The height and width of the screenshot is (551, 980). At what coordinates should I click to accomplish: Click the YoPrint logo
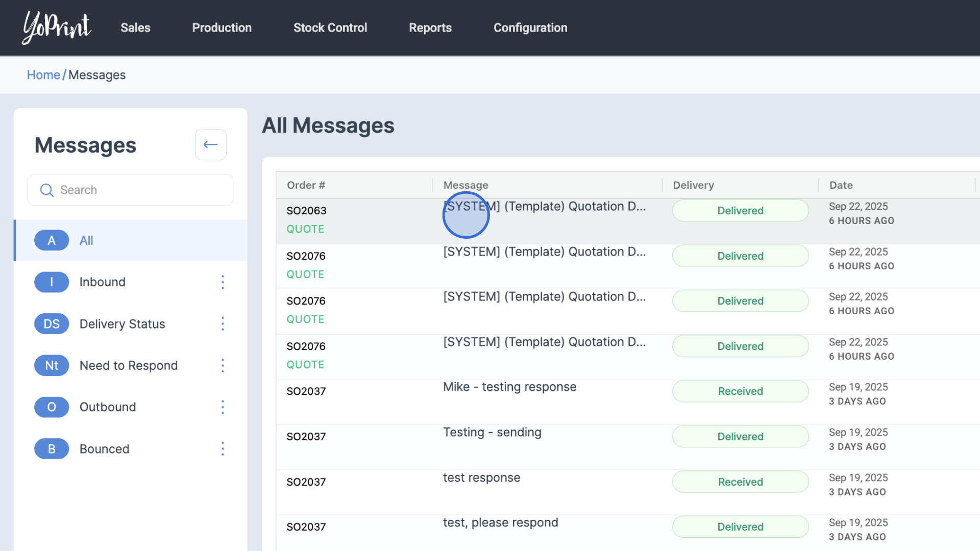coord(57,28)
